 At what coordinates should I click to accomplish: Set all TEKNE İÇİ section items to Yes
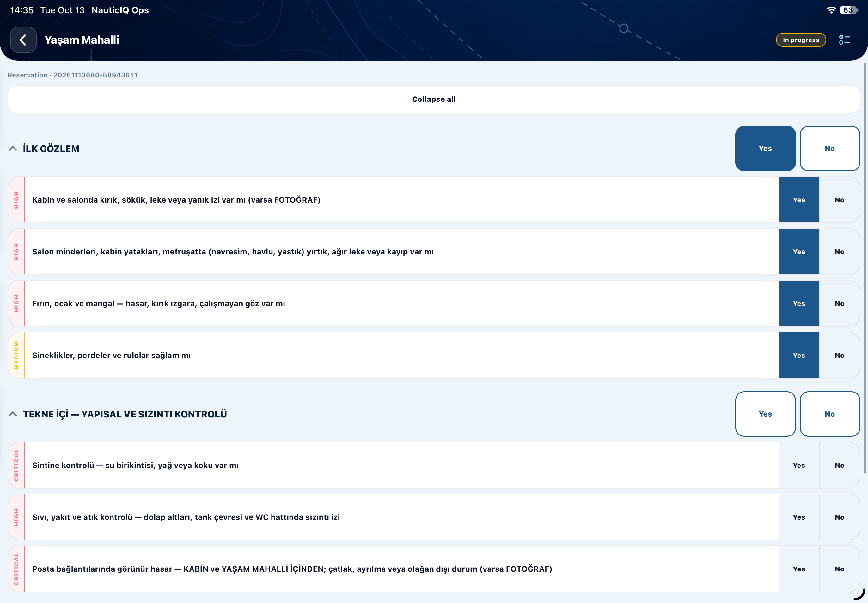[765, 414]
